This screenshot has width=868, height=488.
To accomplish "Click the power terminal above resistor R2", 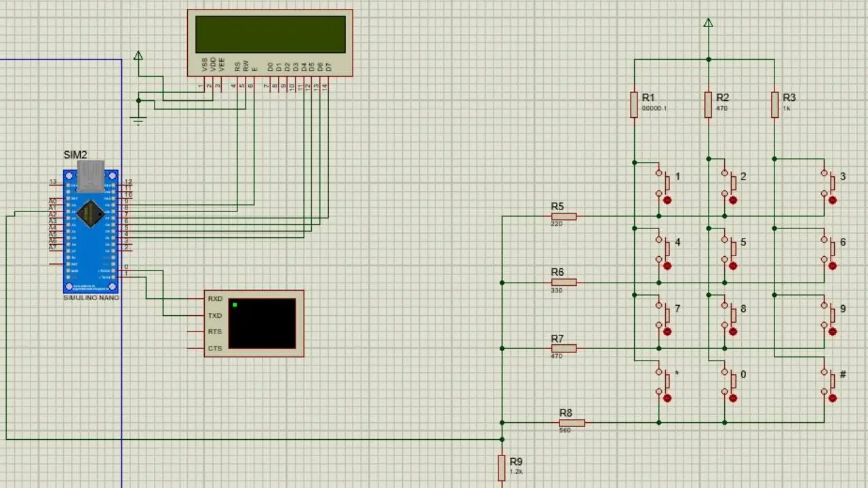I will click(x=708, y=24).
